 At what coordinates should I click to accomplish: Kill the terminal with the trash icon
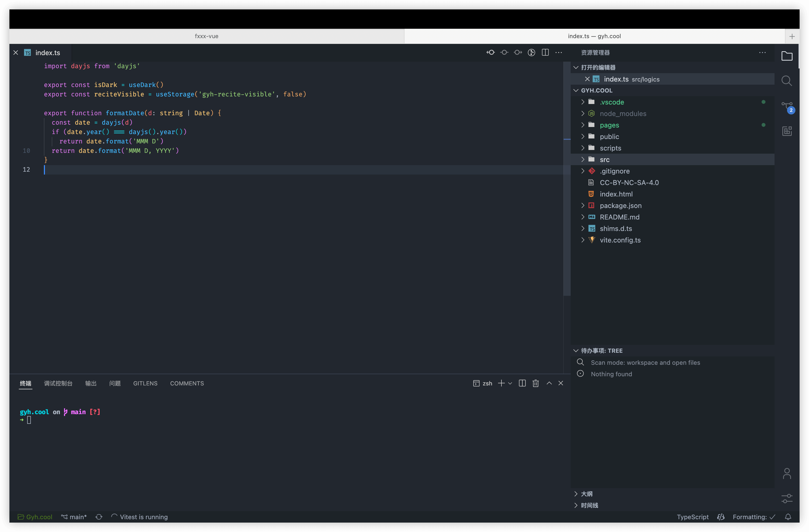(535, 383)
